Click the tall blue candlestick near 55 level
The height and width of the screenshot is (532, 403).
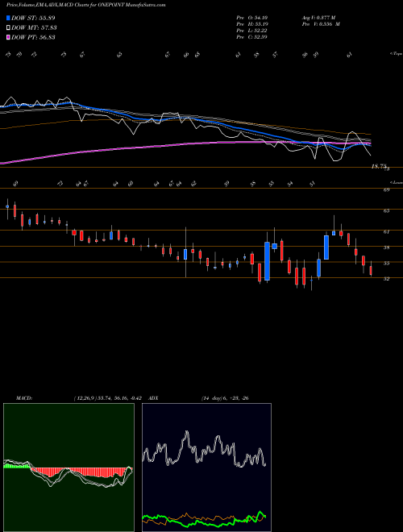[268, 261]
